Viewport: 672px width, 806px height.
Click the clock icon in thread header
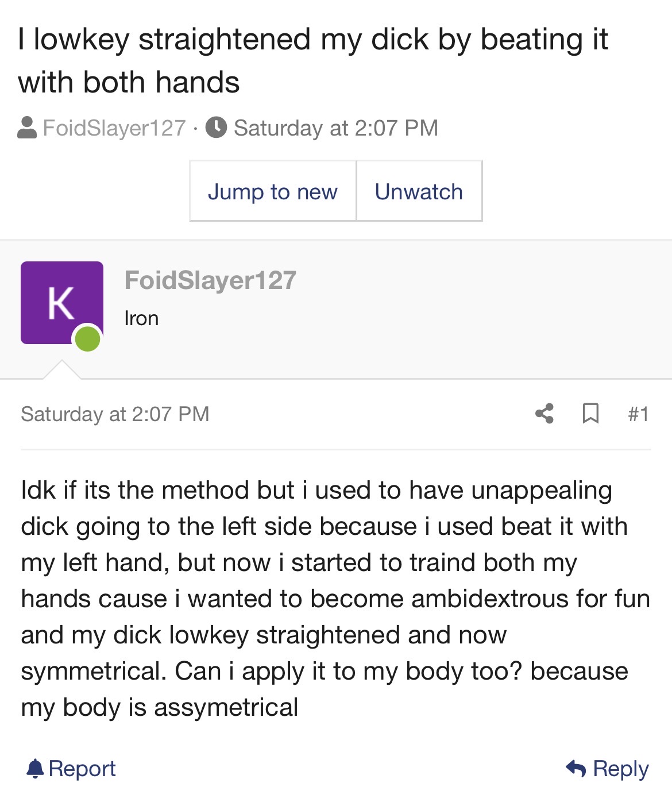pos(217,128)
